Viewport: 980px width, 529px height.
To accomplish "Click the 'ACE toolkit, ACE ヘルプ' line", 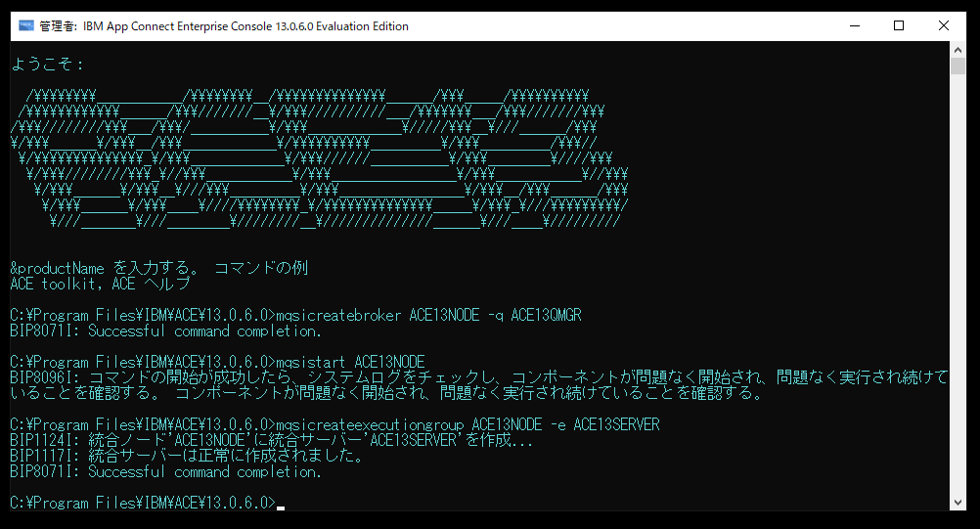I will (100, 284).
